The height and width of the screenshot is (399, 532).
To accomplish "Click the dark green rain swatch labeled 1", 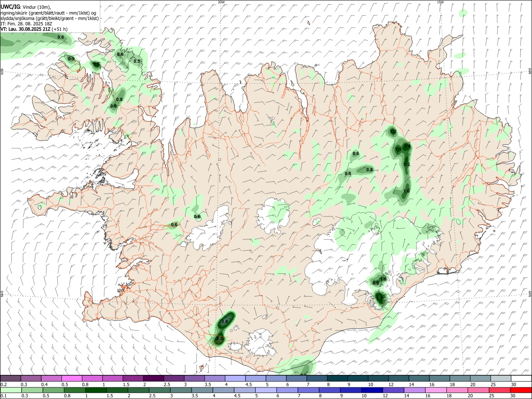I will [x=96, y=390].
